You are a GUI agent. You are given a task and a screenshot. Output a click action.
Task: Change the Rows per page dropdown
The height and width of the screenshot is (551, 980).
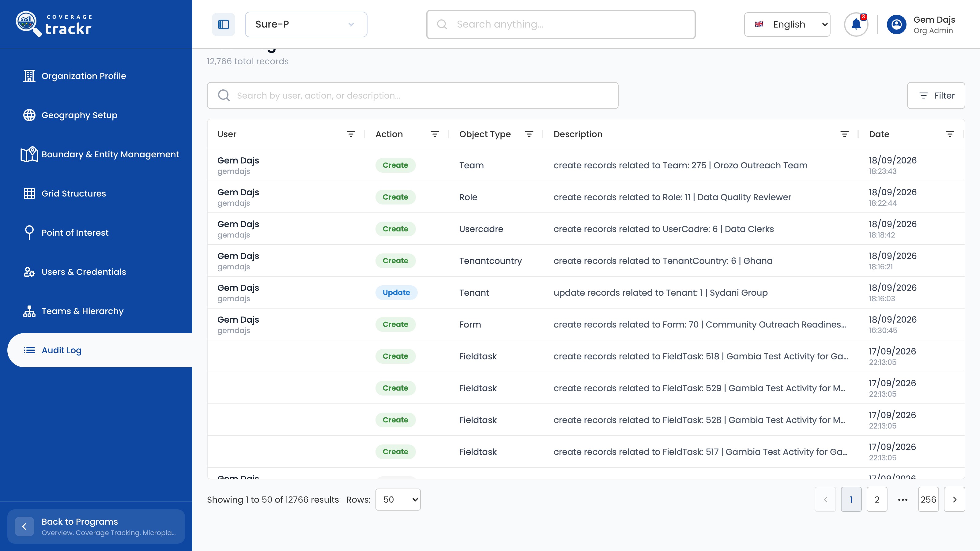[x=398, y=499]
